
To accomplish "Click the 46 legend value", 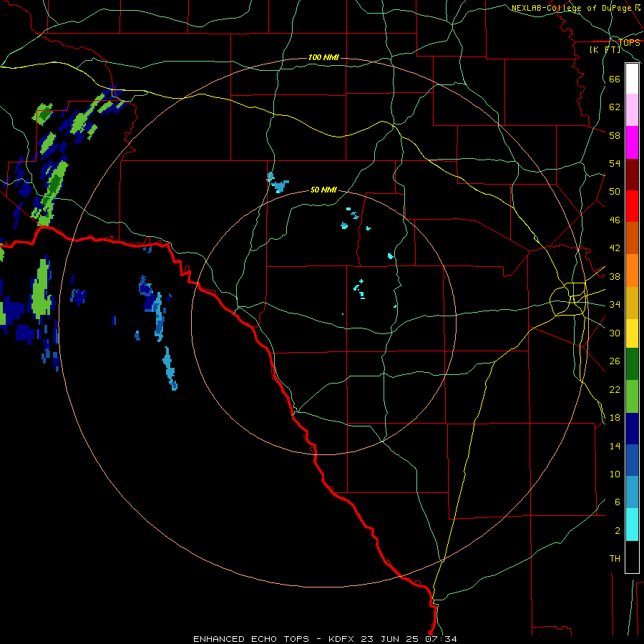I will (x=615, y=220).
